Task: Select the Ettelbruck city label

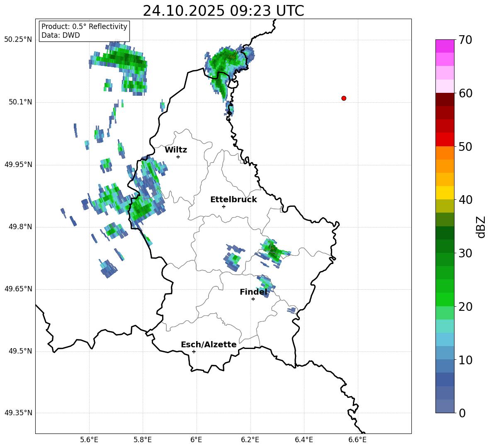Action: pyautogui.click(x=233, y=200)
